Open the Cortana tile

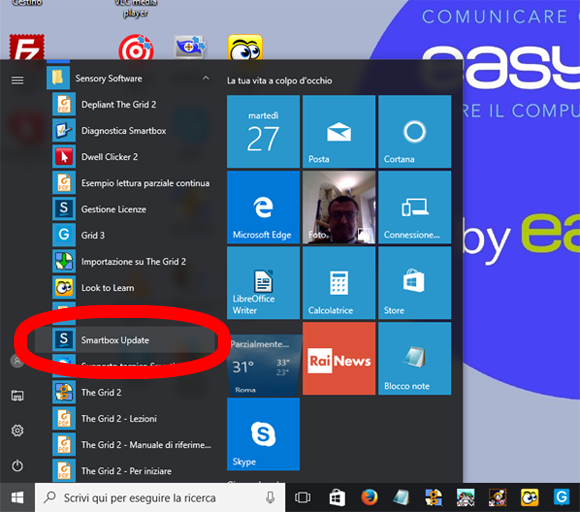pos(415,132)
